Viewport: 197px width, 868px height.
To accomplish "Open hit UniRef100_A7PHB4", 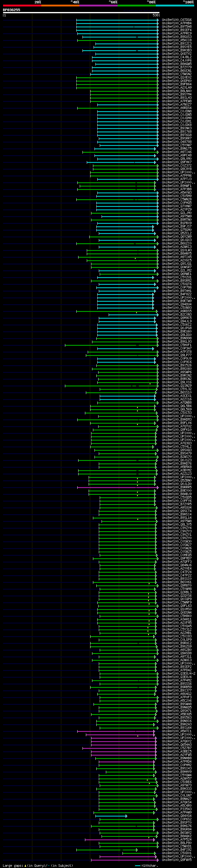I will tap(177, 23).
